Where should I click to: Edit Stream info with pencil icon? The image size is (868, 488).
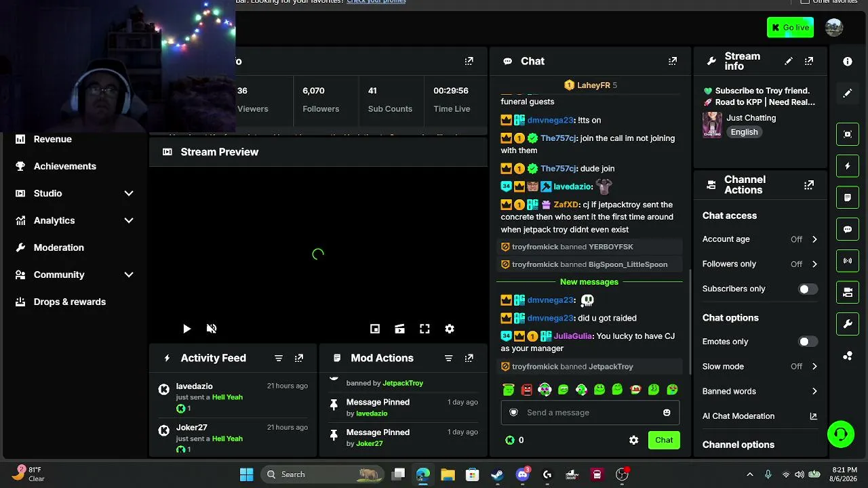point(789,61)
